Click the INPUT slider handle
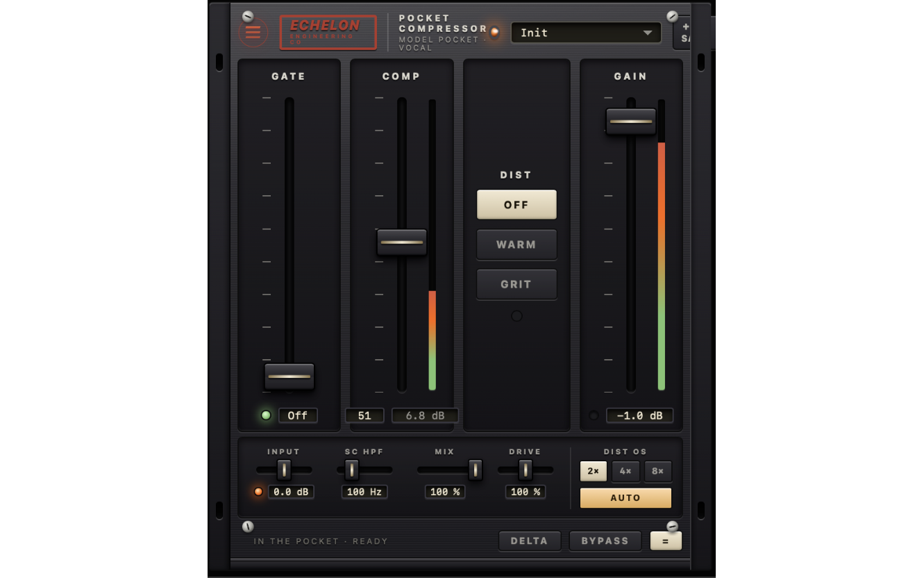924x578 pixels. (284, 470)
